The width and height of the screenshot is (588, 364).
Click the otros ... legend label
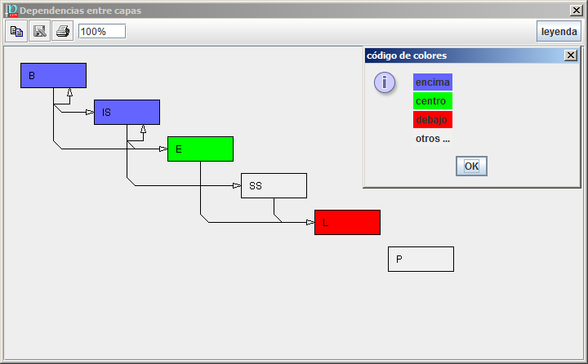pos(433,139)
